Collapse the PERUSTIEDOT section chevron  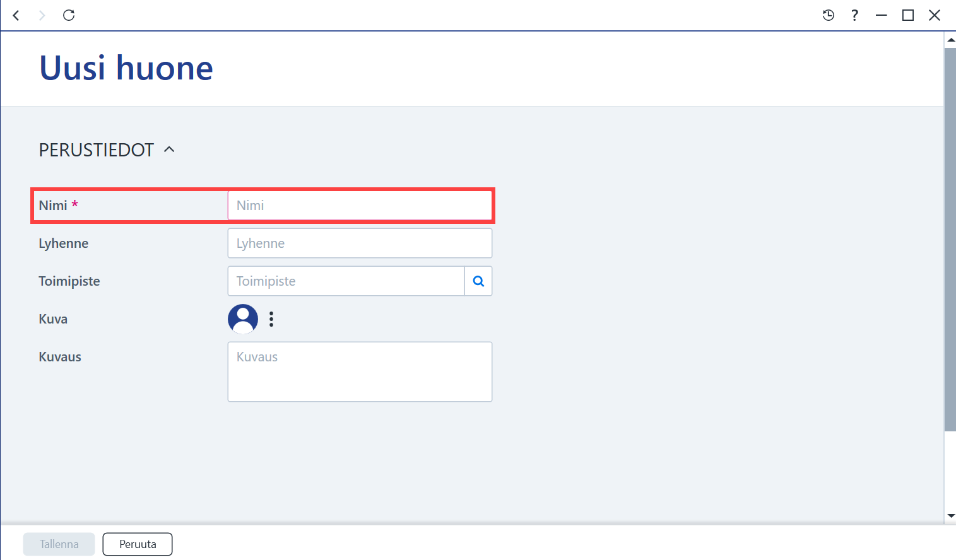point(169,149)
